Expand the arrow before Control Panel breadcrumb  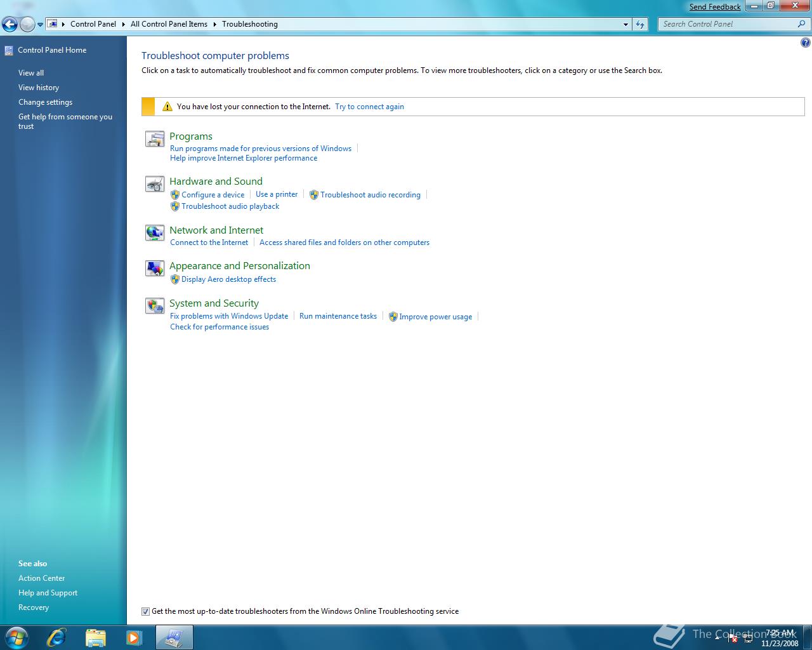tap(63, 24)
